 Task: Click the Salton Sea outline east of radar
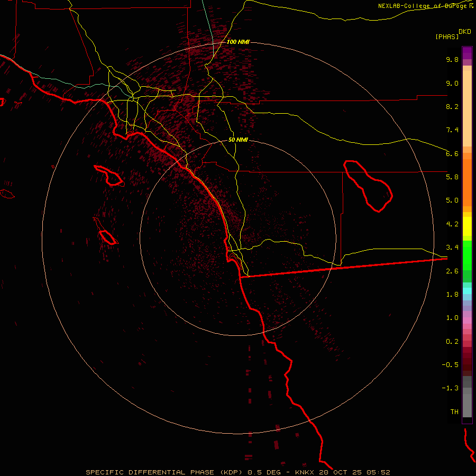368,186
